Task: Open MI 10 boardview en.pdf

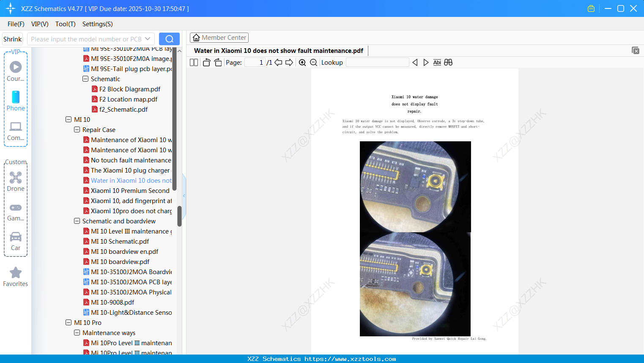Action: click(121, 251)
